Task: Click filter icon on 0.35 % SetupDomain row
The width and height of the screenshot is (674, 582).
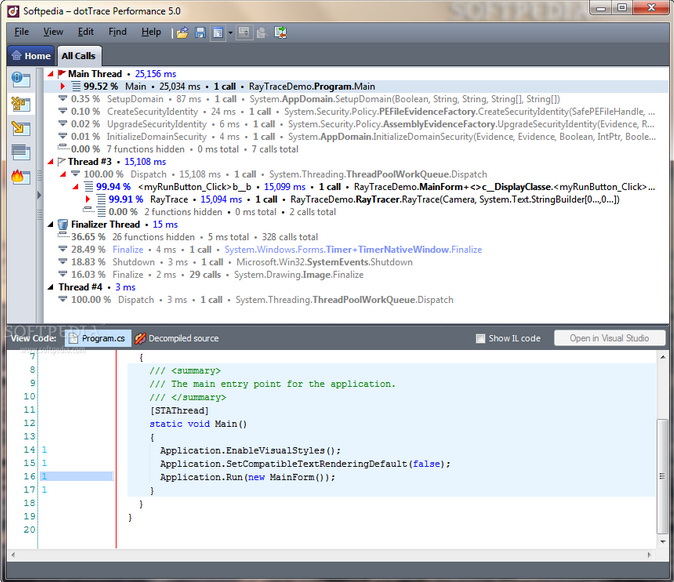Action: pyautogui.click(x=63, y=98)
